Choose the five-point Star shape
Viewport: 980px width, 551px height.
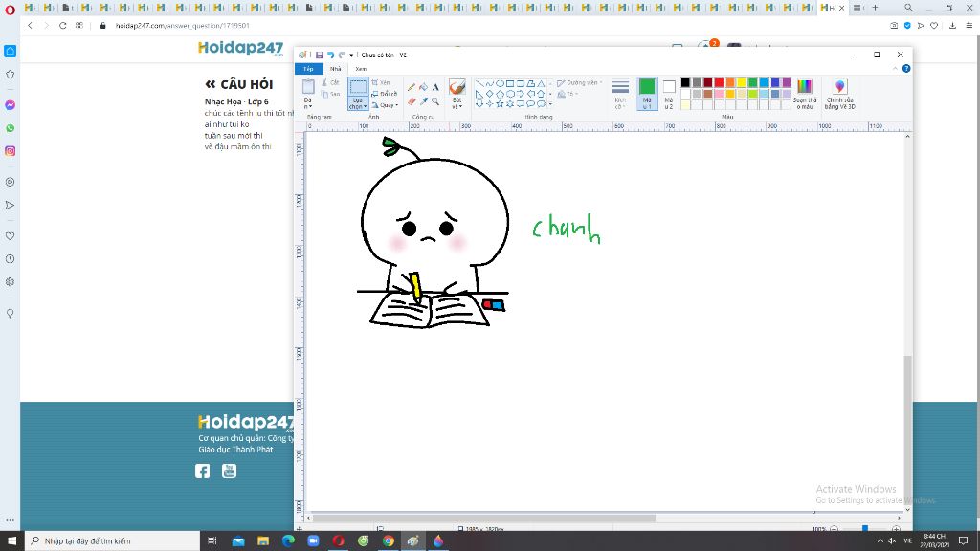pos(500,103)
